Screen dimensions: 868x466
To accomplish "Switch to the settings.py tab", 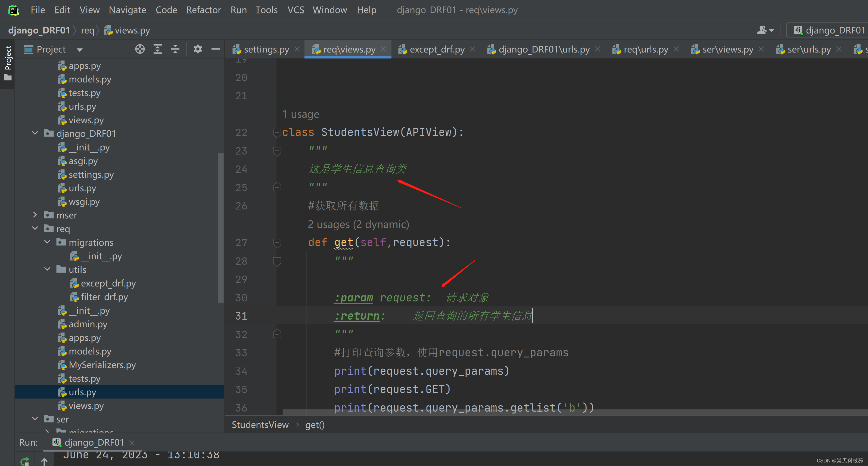I will coord(266,49).
